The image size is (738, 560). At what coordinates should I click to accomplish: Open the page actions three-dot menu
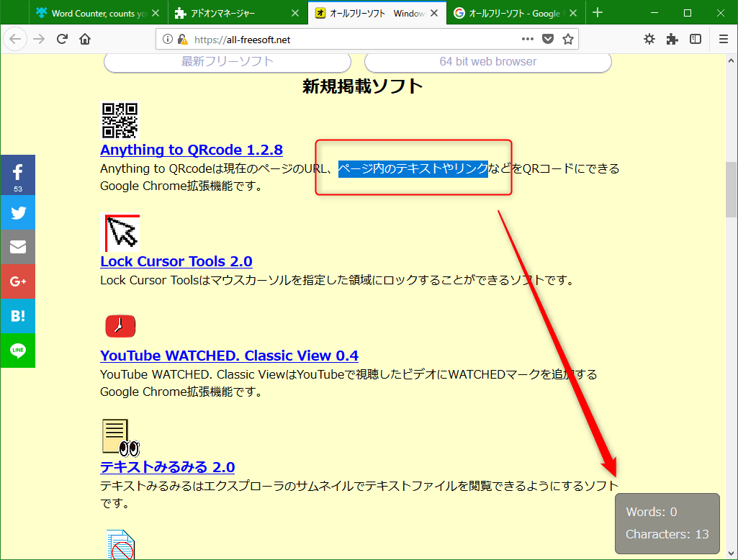pos(528,39)
